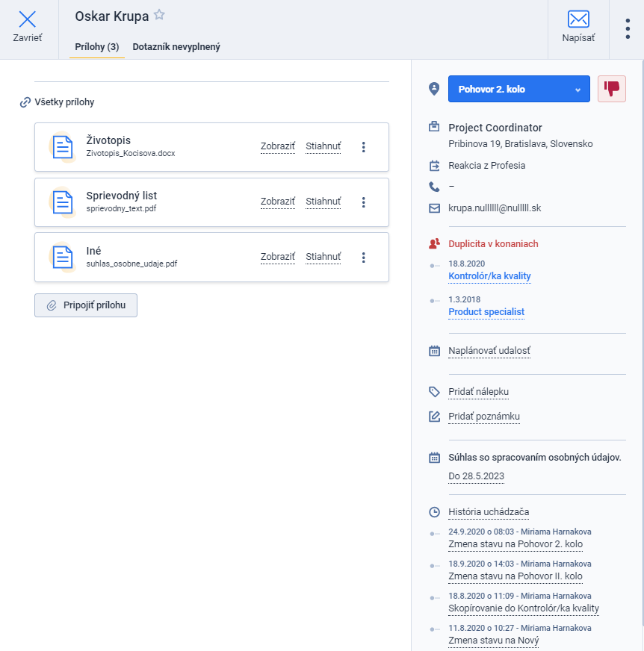The image size is (644, 651).
Task: Open options menu for Životopis attachment
Action: [364, 147]
